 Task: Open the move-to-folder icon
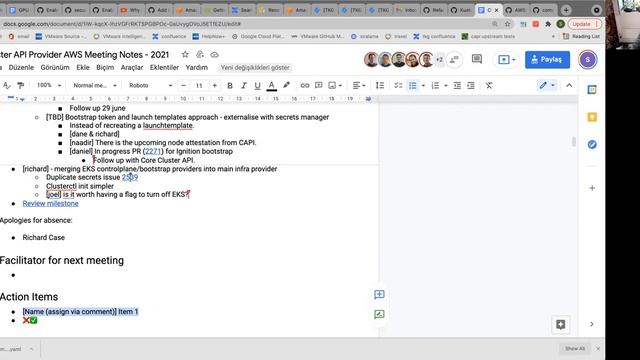pos(200,55)
